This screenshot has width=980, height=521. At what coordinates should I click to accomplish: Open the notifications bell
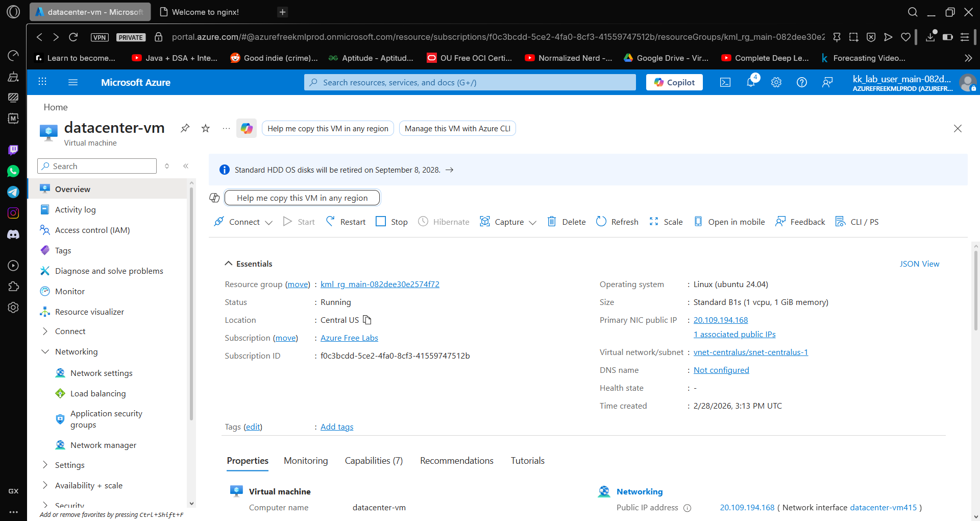[751, 82]
